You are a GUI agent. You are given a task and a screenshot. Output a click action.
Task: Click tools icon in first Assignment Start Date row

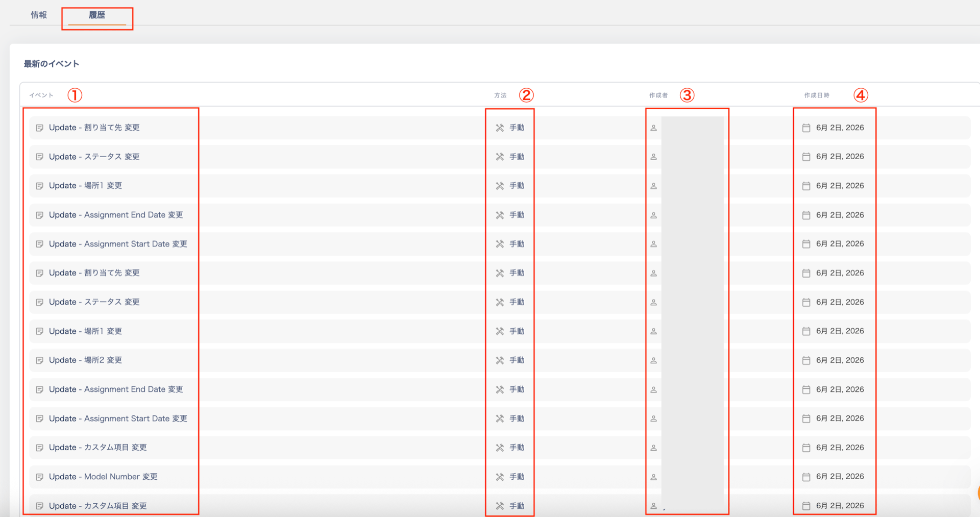500,244
